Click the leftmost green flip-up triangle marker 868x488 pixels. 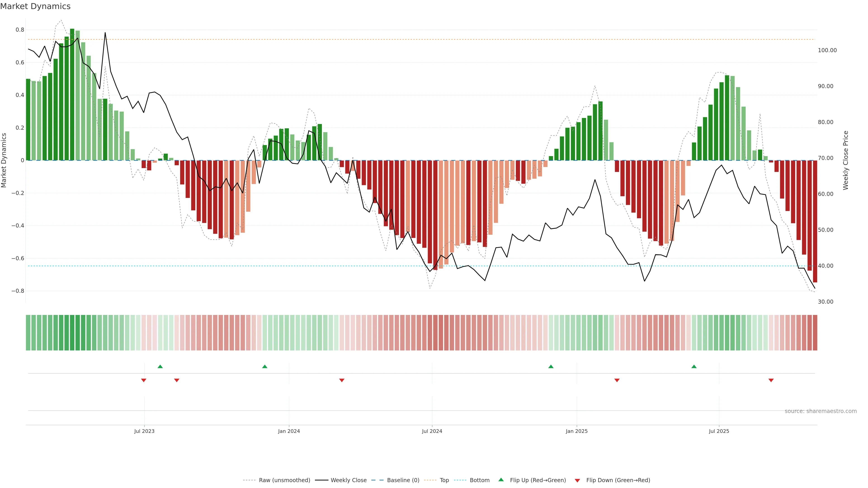160,366
